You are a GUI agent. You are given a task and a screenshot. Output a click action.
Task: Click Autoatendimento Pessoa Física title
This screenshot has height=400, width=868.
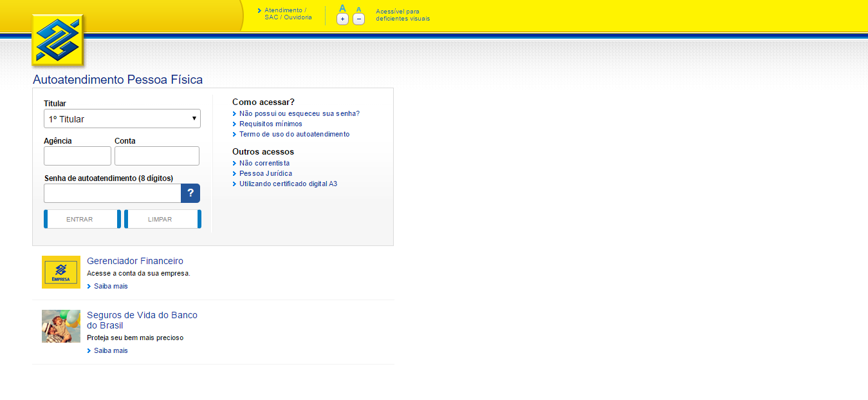click(x=118, y=80)
